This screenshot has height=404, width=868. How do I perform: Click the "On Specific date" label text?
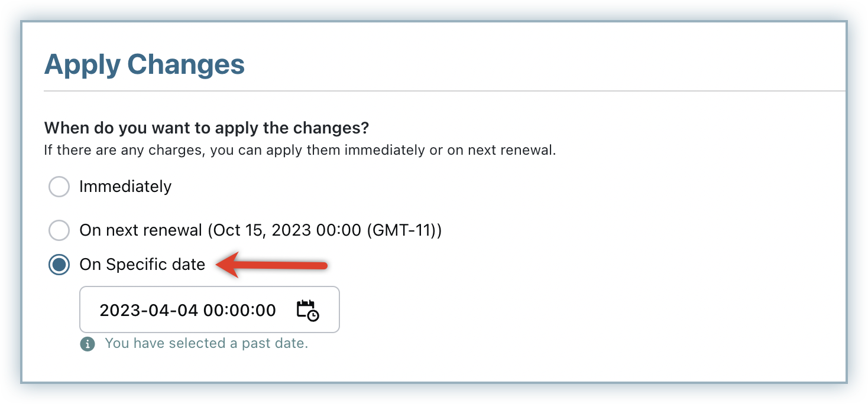point(142,265)
